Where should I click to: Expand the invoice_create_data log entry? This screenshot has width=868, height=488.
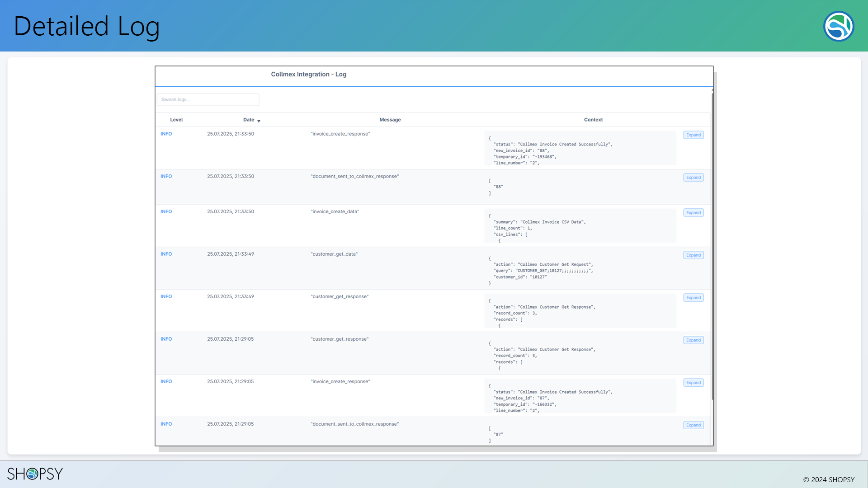click(693, 213)
